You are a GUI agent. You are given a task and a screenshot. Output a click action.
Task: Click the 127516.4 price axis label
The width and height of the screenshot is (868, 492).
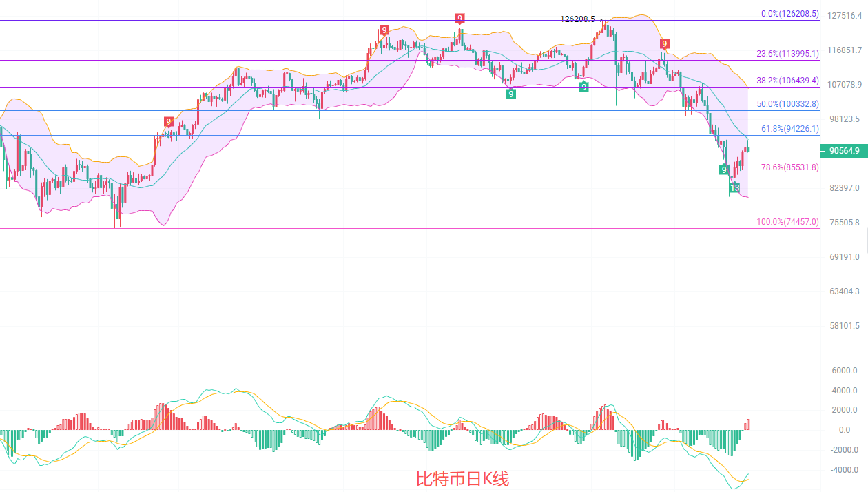click(845, 15)
